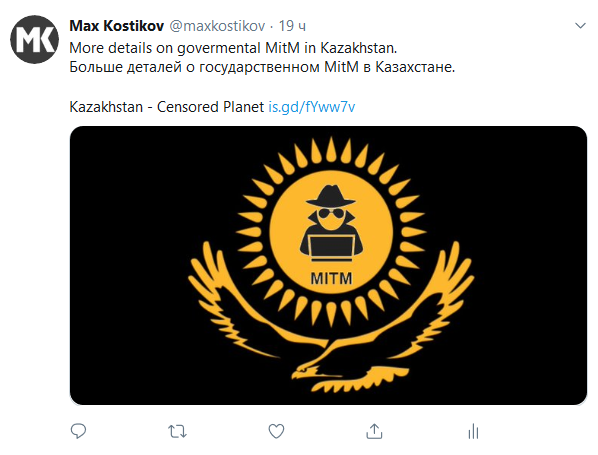Click 'Kazakhstan - Censored Planet' text
Viewport: 598px width, 455px height.
(167, 107)
